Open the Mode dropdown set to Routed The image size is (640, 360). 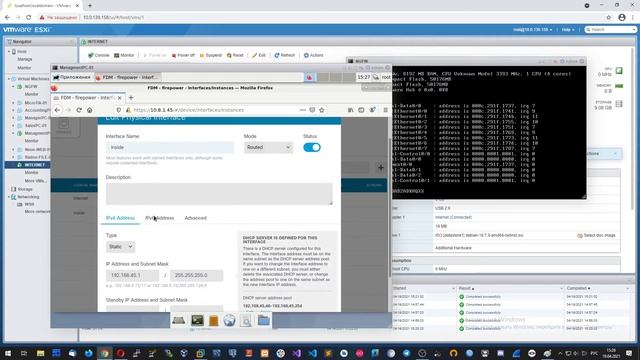point(268,147)
